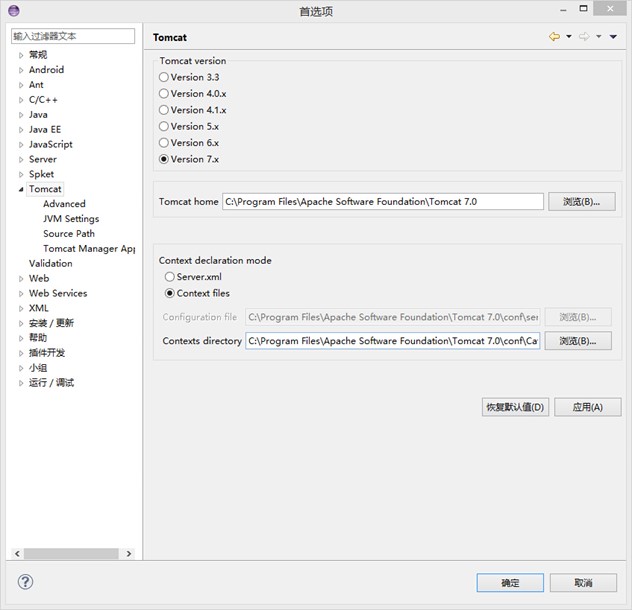
Task: Click 浏览(B)... button for Tomcat home
Action: (582, 202)
